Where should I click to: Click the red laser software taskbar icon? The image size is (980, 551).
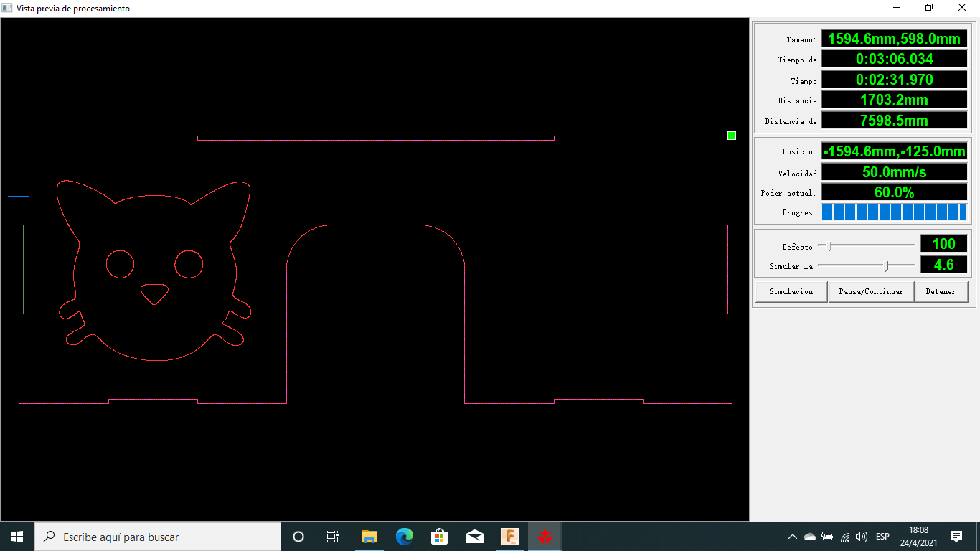click(545, 537)
